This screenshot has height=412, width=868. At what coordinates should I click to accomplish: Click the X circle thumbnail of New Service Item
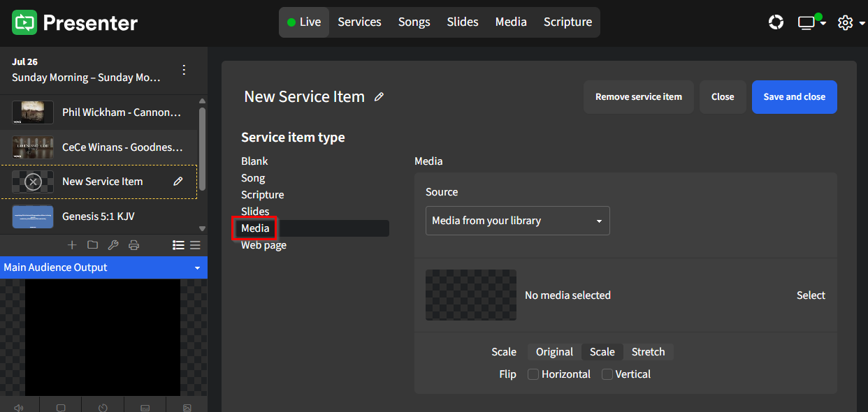33,182
